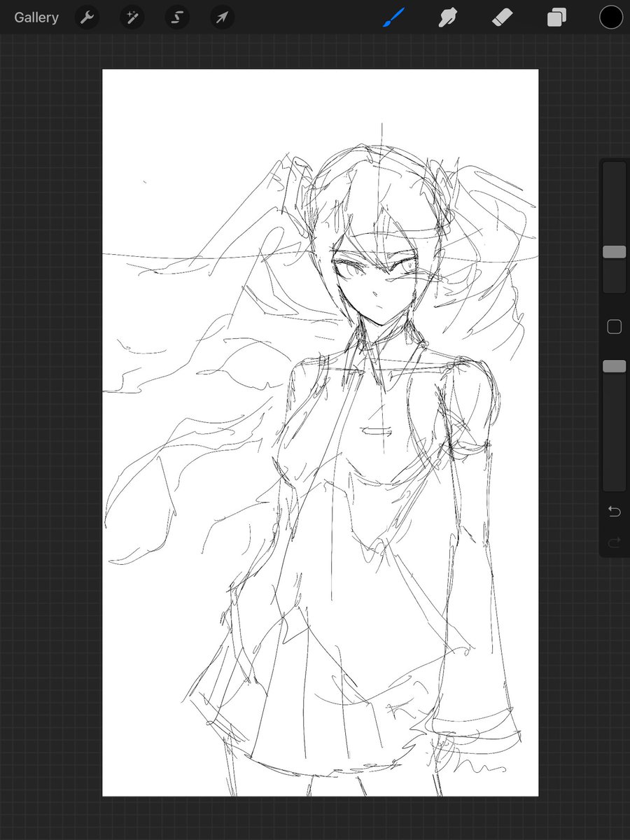Image resolution: width=630 pixels, height=840 pixels.
Task: Tap the square modify button on sidebar
Action: [615, 327]
